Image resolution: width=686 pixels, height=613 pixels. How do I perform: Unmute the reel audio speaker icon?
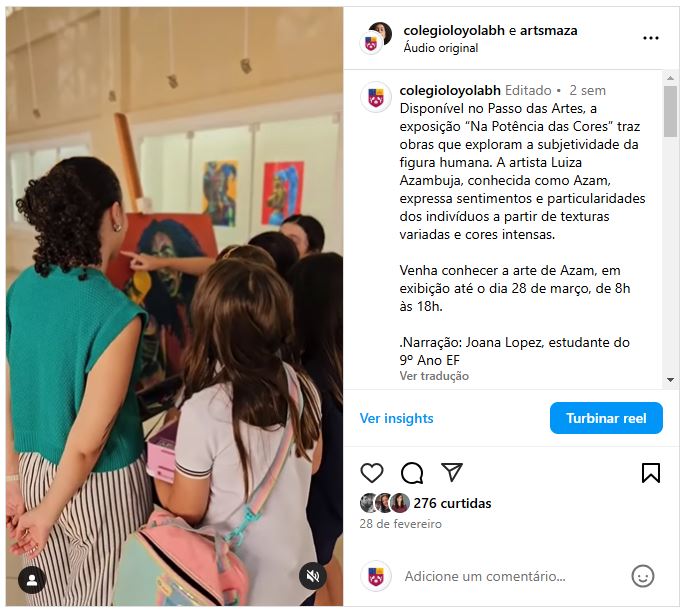[x=312, y=576]
